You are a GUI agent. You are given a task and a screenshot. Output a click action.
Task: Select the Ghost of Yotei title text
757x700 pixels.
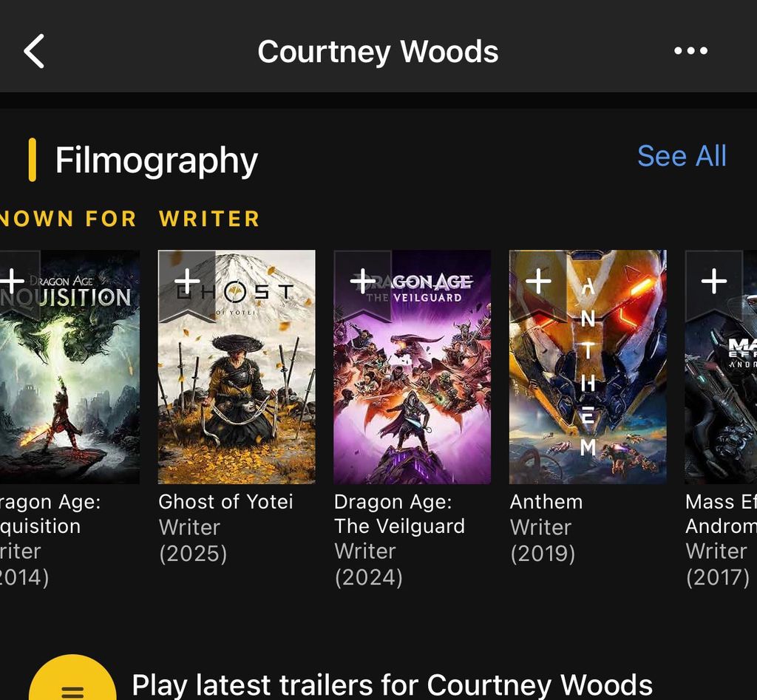click(x=226, y=502)
